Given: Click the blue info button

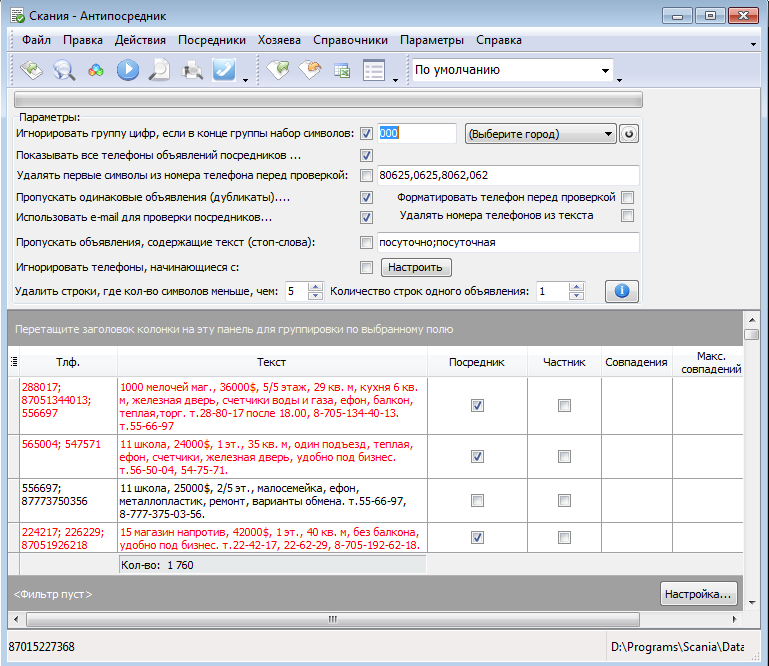Looking at the screenshot, I should click(621, 291).
